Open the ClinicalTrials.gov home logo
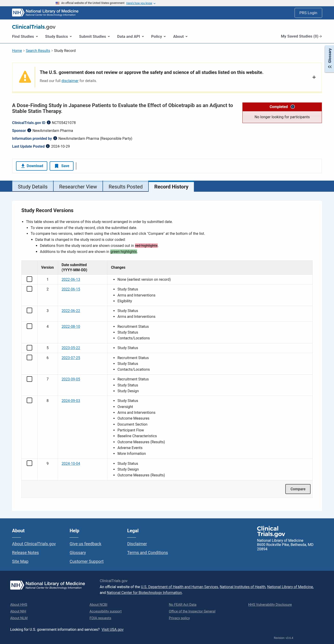Viewport: 334px width, 644px height. (34, 27)
